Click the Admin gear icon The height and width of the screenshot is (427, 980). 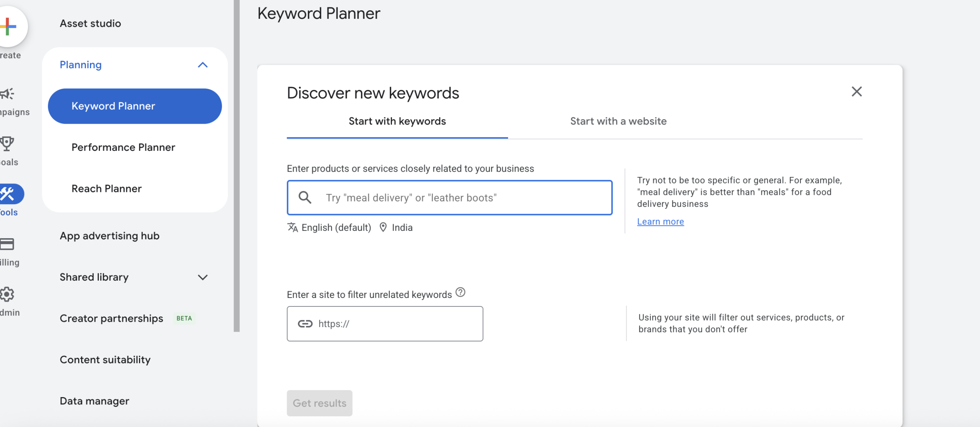7,294
